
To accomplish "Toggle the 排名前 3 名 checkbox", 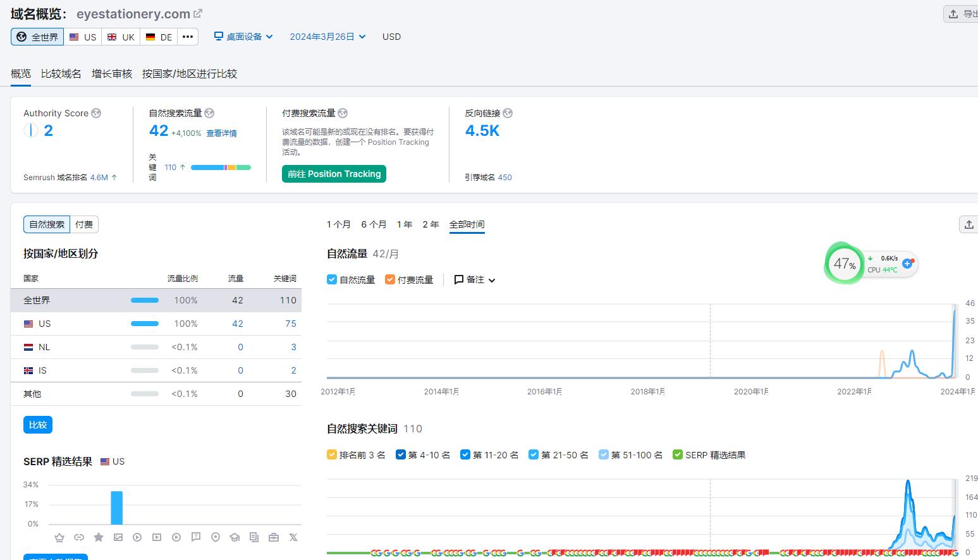I will click(332, 454).
